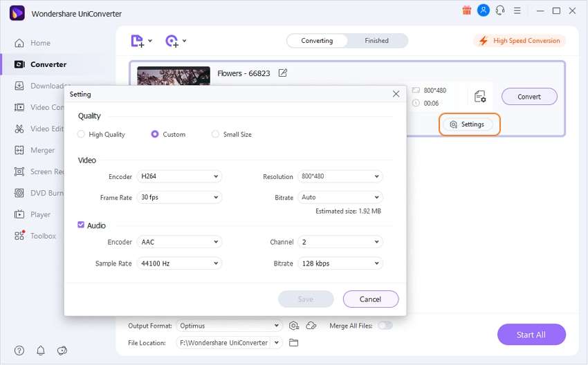This screenshot has height=365, width=588.
Task: Click the Flowers video thumbnail
Action: click(x=174, y=76)
